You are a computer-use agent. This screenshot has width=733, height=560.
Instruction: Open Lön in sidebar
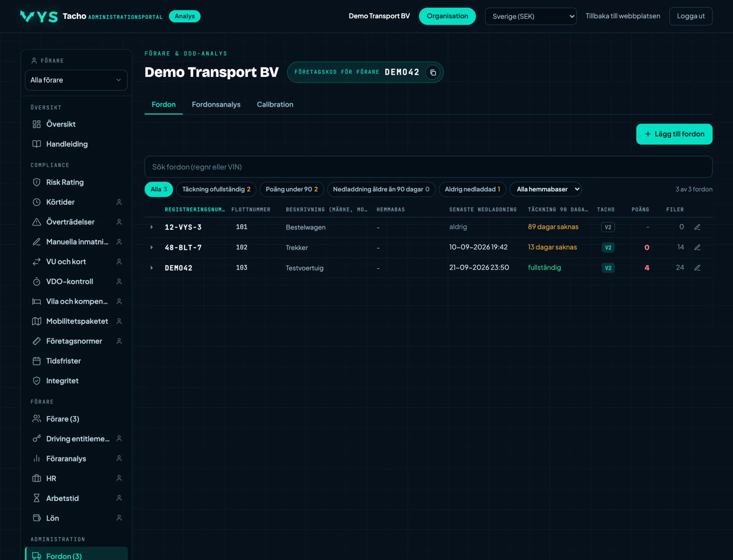coord(76,518)
